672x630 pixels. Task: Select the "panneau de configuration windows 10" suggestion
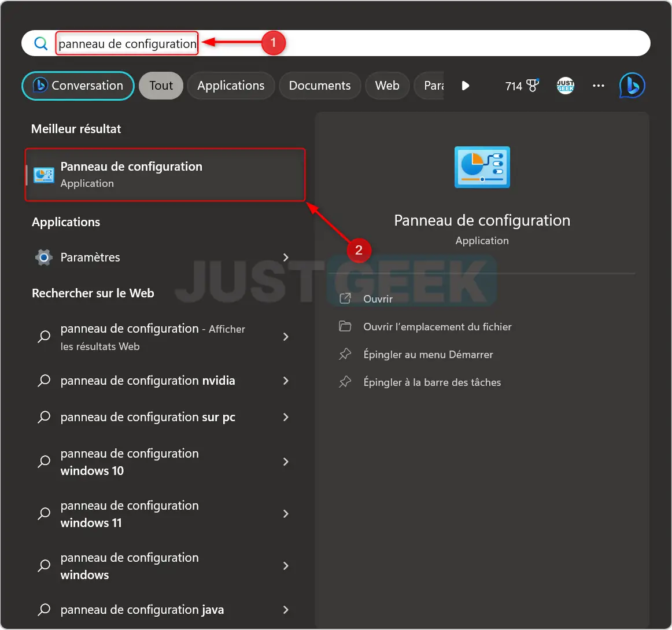tap(165, 462)
